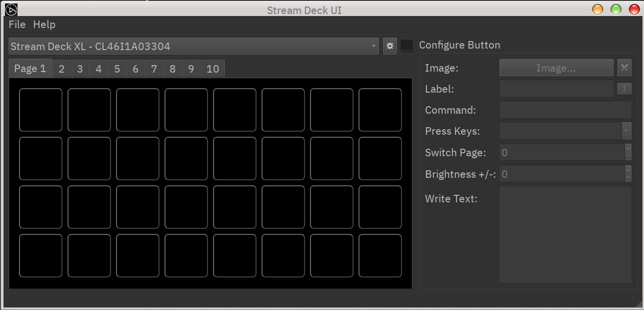Click the remove image X button
The width and height of the screenshot is (644, 310).
pos(624,68)
